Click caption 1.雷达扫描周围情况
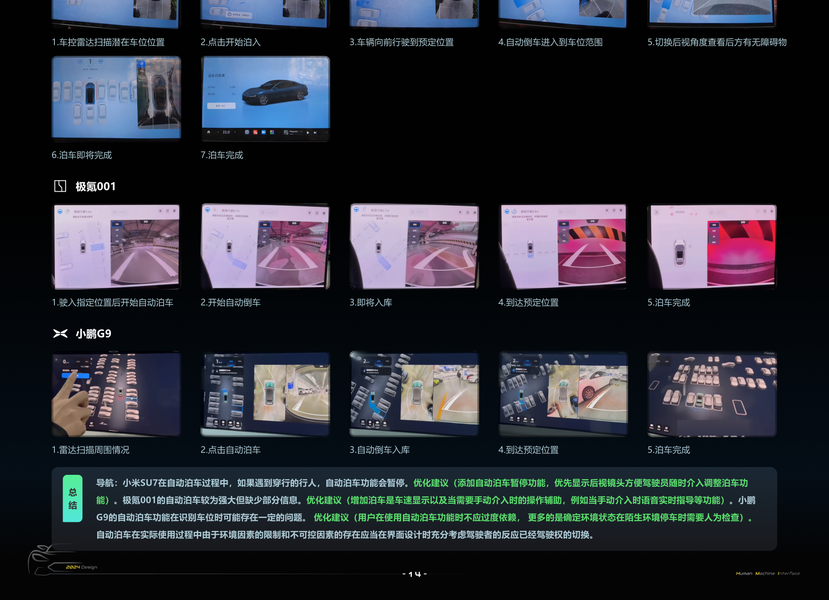The height and width of the screenshot is (600, 829). pos(90,450)
